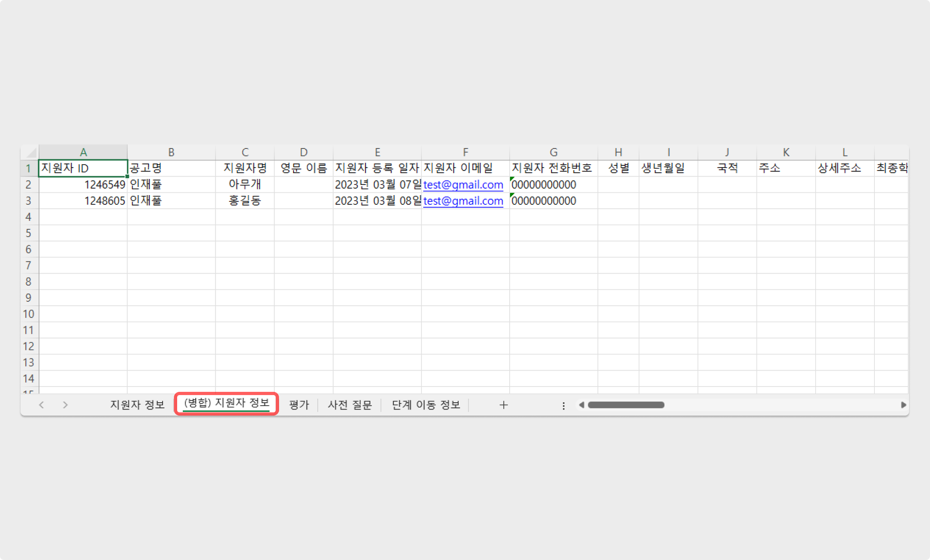
Task: Click the add new sheet plus icon
Action: pyautogui.click(x=503, y=405)
